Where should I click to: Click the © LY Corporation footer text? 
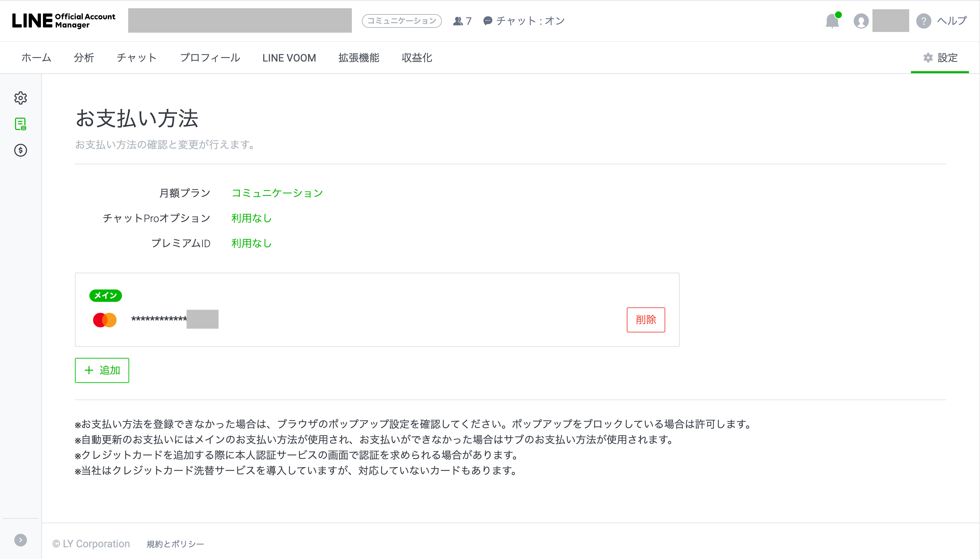click(x=91, y=544)
